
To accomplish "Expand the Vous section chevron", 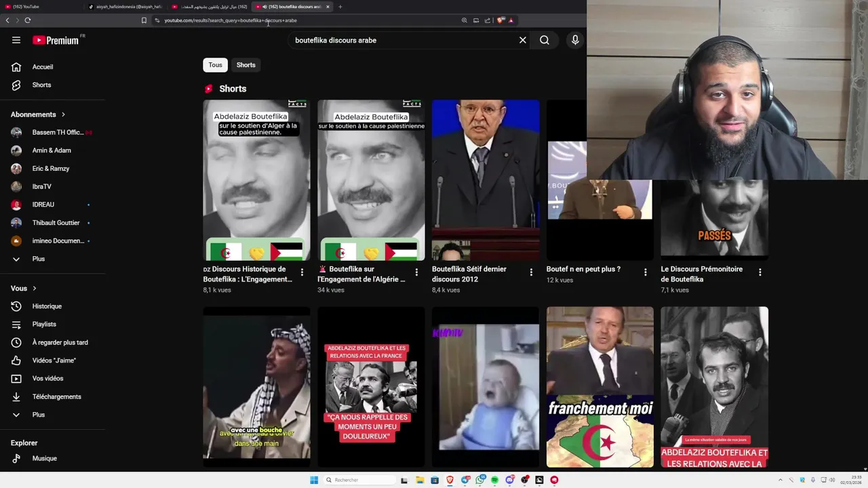I will click(x=35, y=288).
